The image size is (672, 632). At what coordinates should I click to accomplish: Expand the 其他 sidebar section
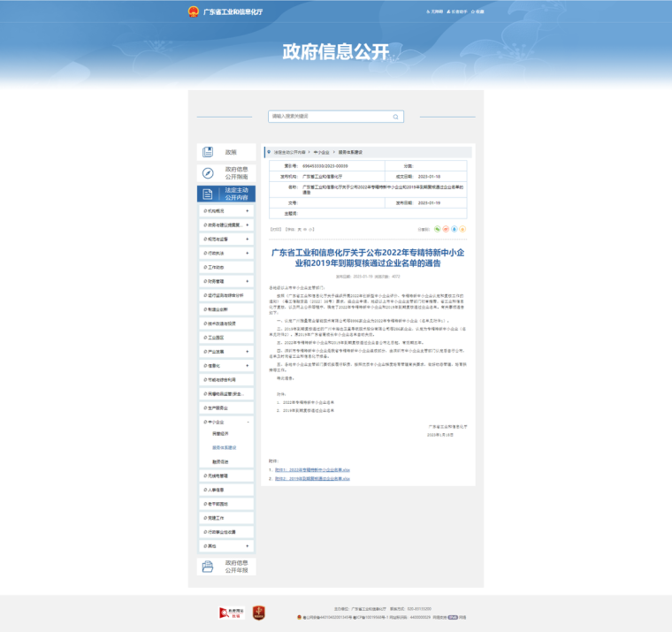pyautogui.click(x=247, y=545)
